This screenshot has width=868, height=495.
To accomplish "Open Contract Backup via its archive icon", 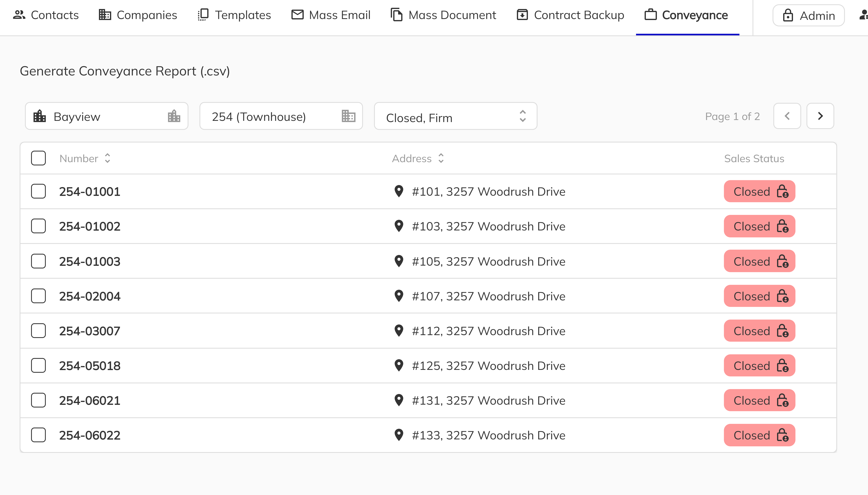I will 522,15.
